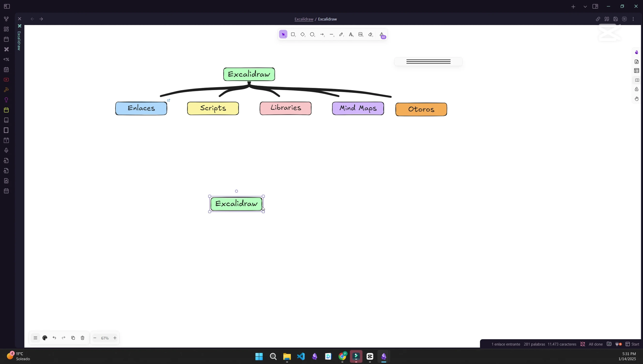Toggle the keep-tool-active lock
This screenshot has height=364, width=643.
pos(636,89)
